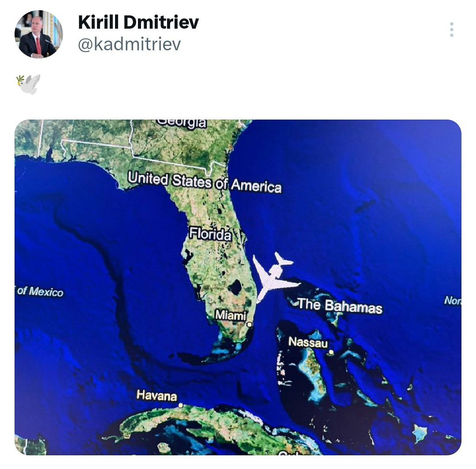Viewport: 476px width, 469px height.
Task: Click the United States of America label
Action: 205,182
